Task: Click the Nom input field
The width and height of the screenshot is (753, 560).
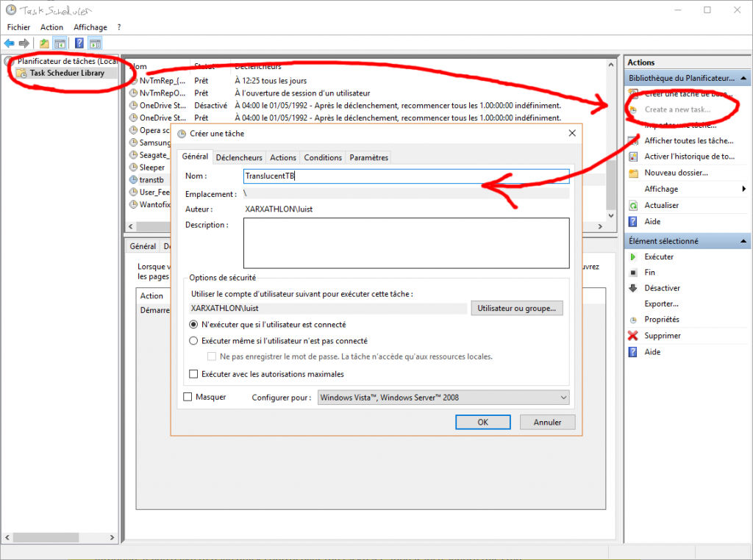Action: pos(406,176)
